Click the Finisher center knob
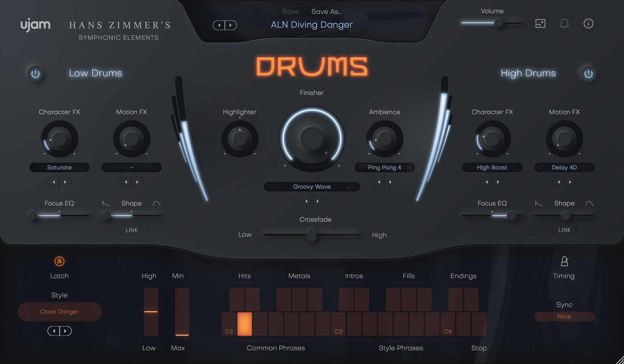The image size is (624, 364). (x=312, y=139)
